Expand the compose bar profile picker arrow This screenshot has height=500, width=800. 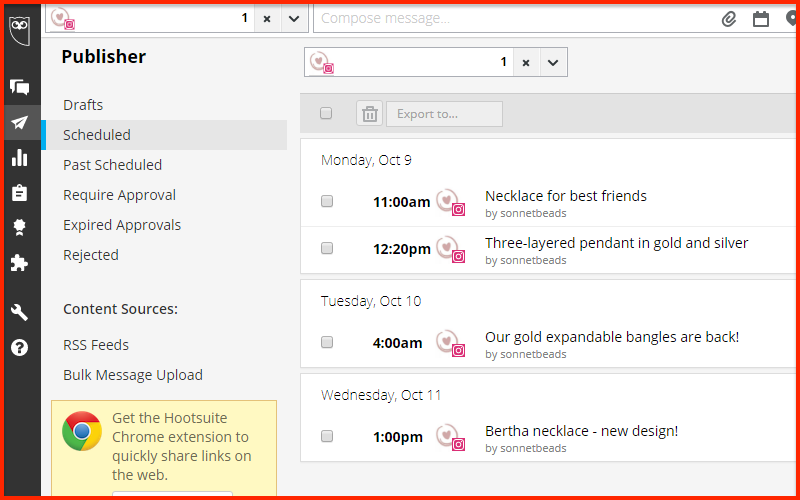pos(294,19)
